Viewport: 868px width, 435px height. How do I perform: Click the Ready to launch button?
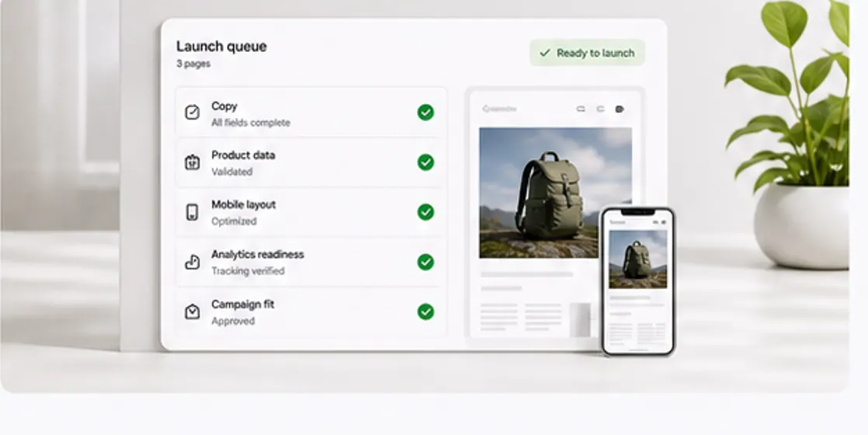click(588, 53)
